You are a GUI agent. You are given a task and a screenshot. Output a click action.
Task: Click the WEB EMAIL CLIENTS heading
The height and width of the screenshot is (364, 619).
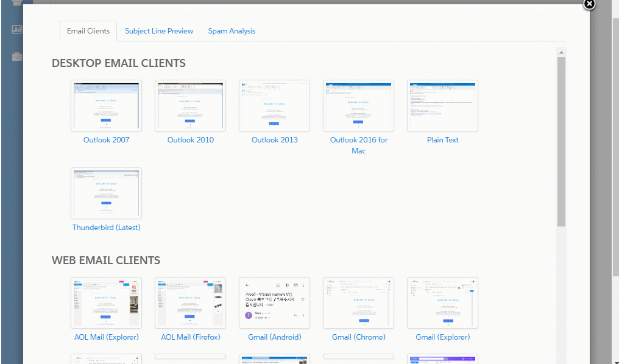point(106,261)
